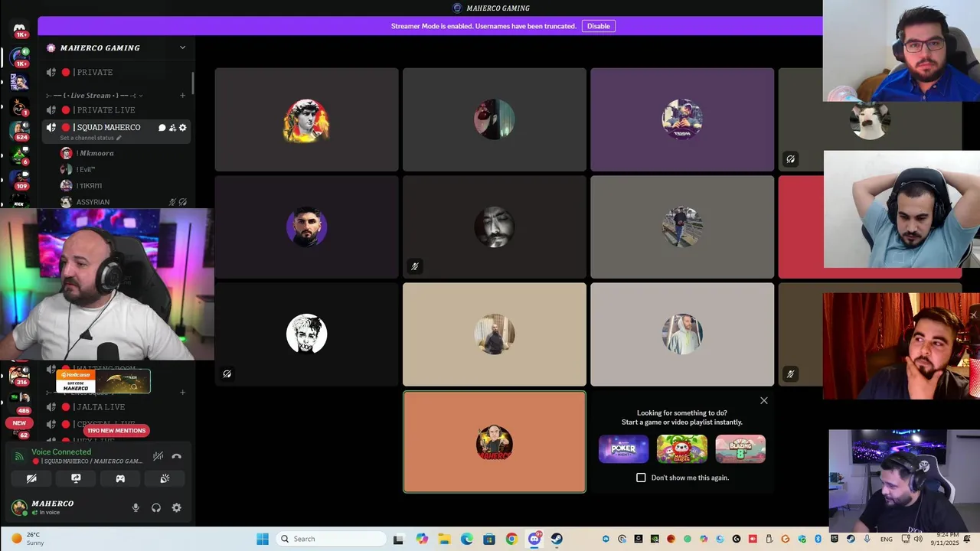
Task: Open Discord direct messages home icon
Action: [x=20, y=29]
